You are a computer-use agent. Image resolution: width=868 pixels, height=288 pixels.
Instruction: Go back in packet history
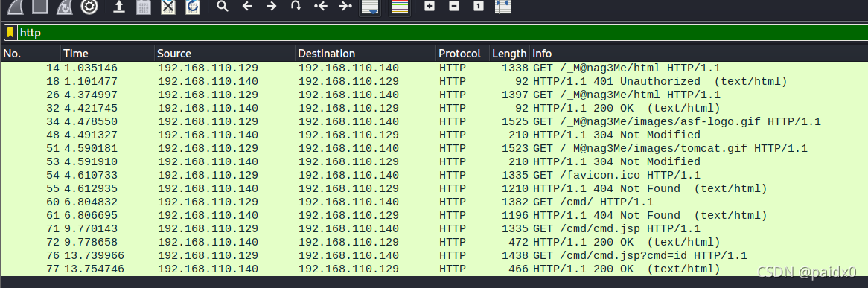click(247, 7)
